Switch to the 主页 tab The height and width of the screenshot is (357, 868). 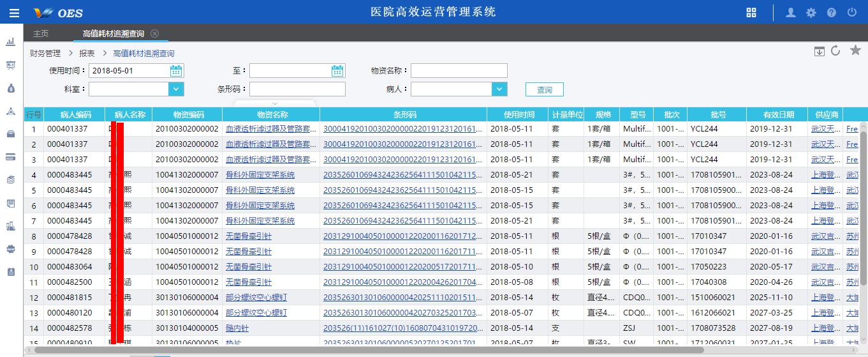41,33
